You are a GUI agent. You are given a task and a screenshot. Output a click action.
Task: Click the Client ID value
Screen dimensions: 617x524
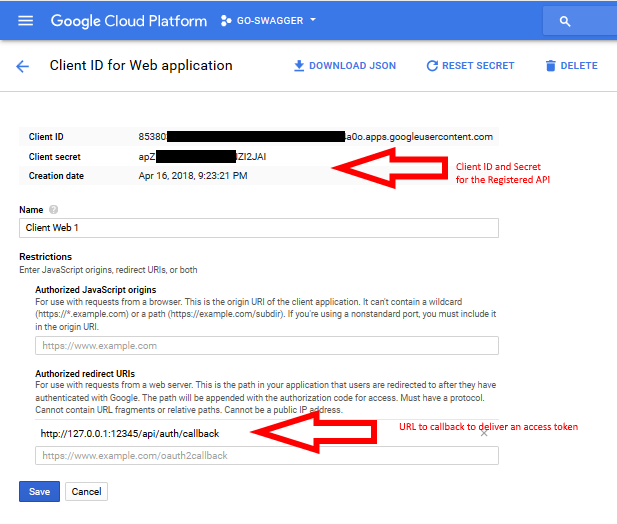coord(316,137)
